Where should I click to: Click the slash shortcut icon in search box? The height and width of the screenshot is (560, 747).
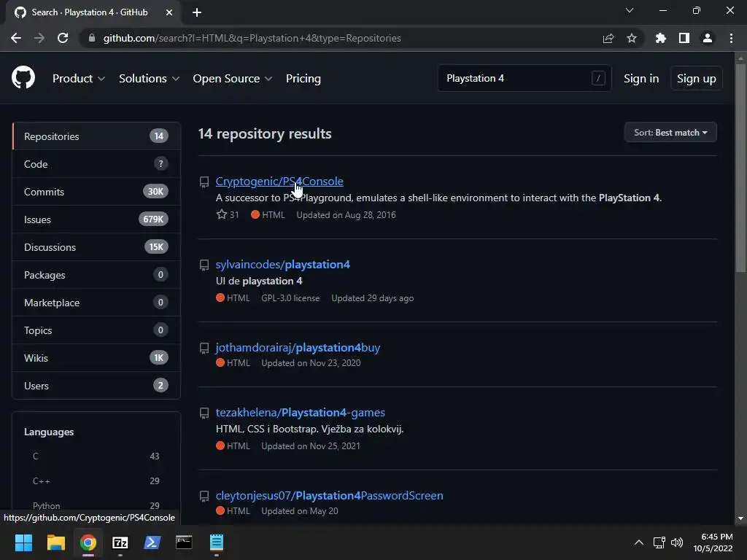pos(598,78)
